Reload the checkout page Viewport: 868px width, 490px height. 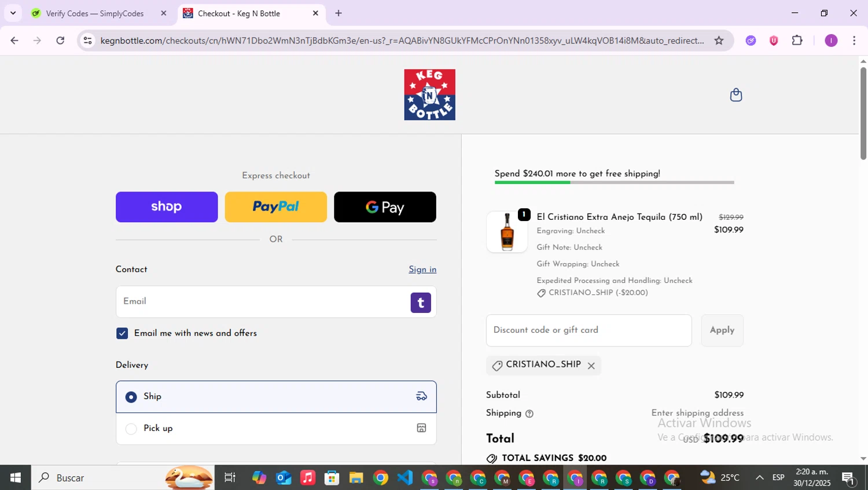point(60,40)
